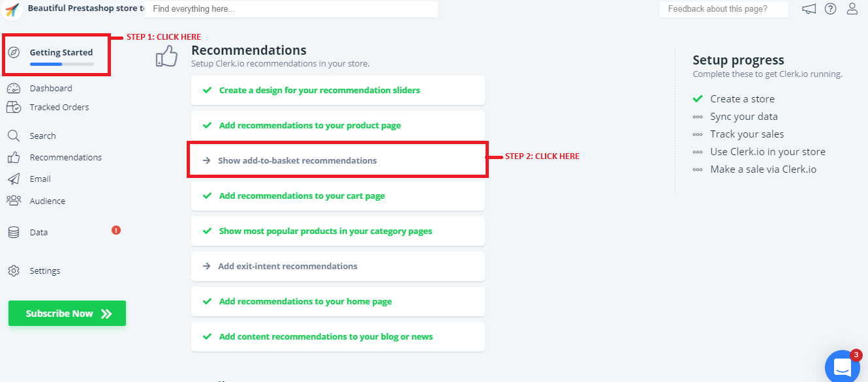The image size is (868, 382).
Task: Expand Add exit-intent recommendations step
Action: point(287,266)
